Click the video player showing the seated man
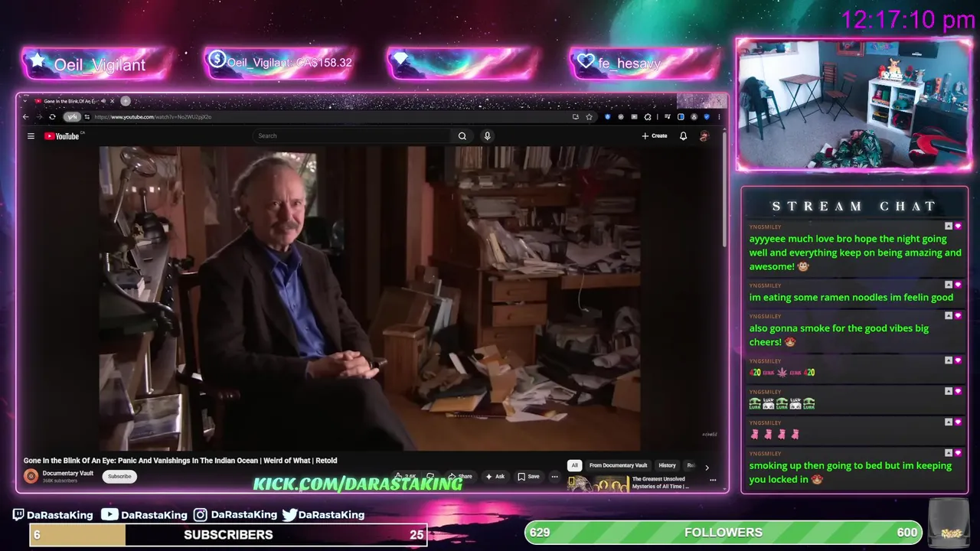 pos(370,298)
